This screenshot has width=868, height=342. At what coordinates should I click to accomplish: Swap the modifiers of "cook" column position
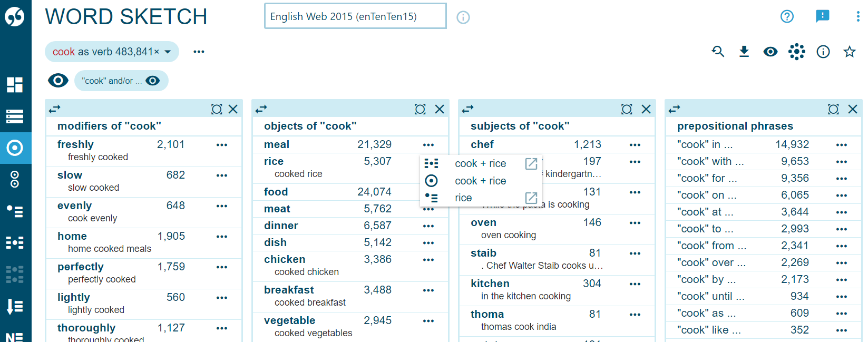(55, 109)
